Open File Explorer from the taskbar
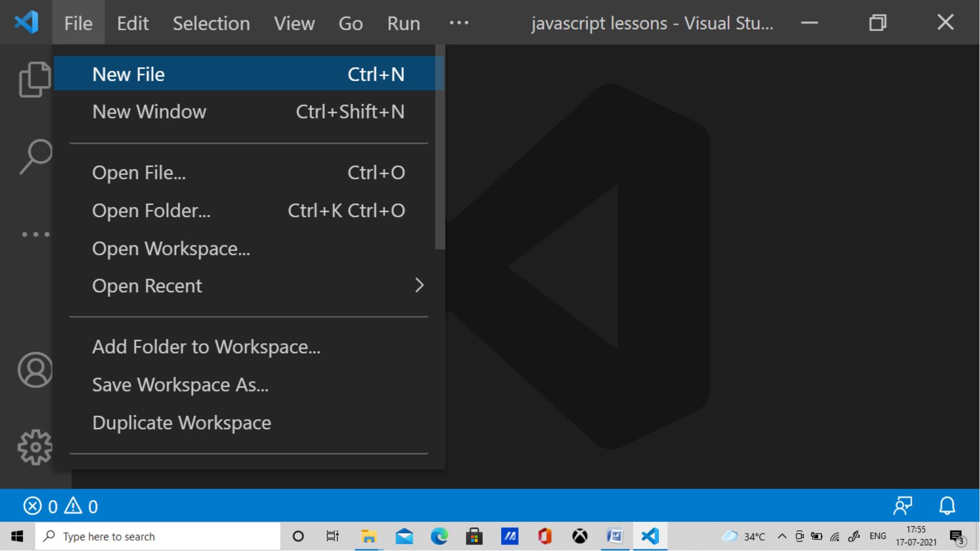Image resolution: width=980 pixels, height=551 pixels. (x=369, y=536)
